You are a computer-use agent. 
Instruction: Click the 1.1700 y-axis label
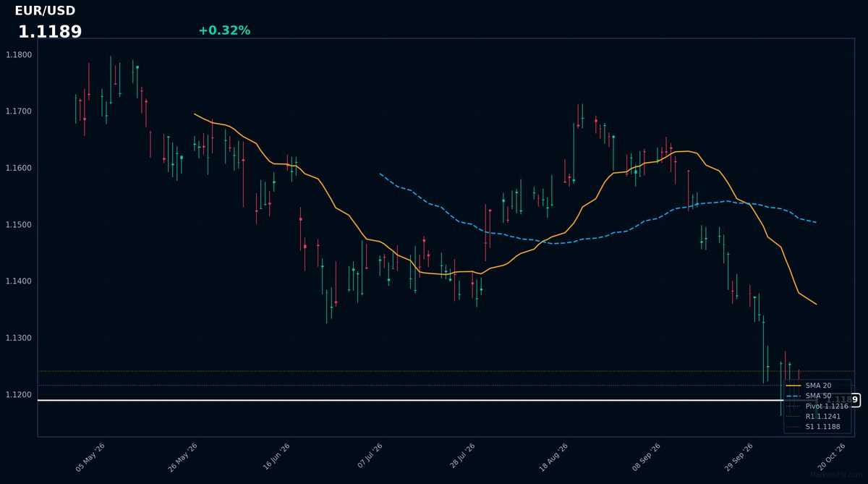[x=18, y=111]
